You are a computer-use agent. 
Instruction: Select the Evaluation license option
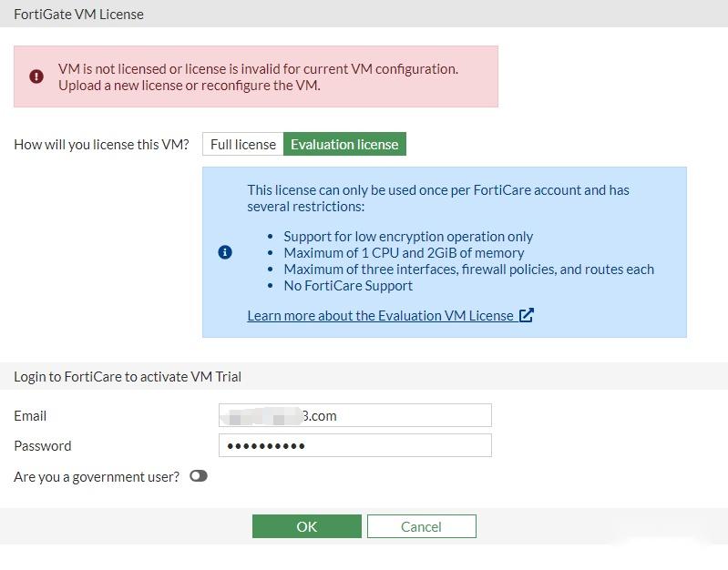pyautogui.click(x=344, y=145)
